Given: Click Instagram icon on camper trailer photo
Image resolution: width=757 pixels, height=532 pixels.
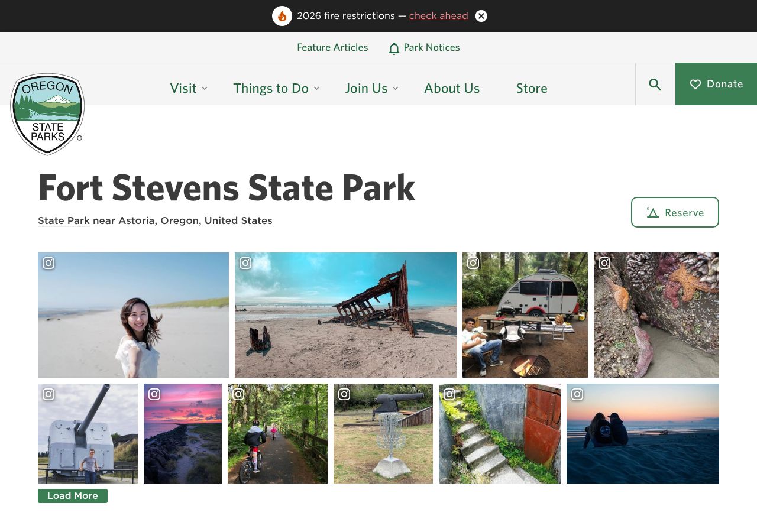Looking at the screenshot, I should point(473,263).
